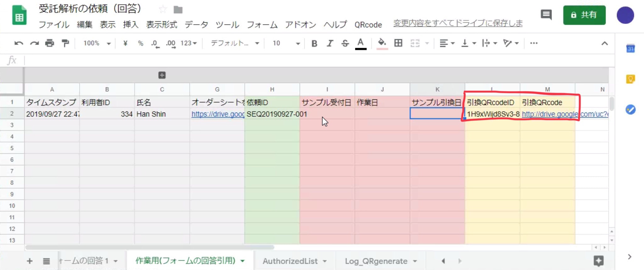
Task: Click the undo arrow icon
Action: 19,43
